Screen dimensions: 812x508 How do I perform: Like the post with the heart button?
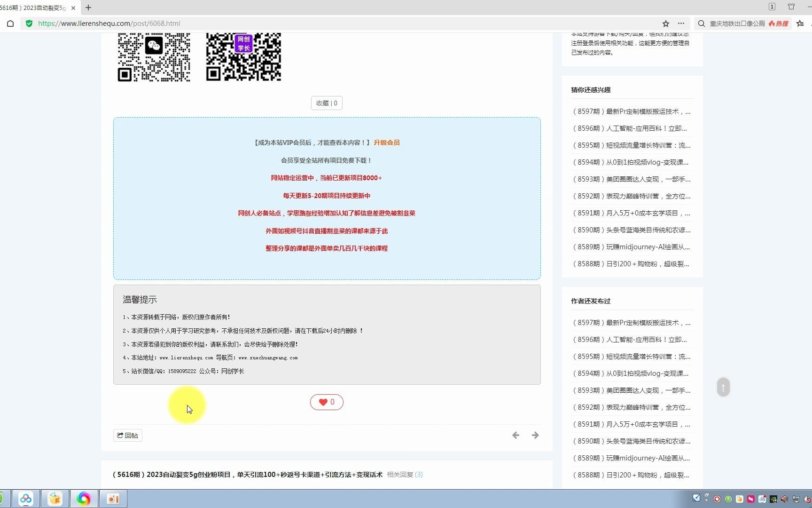327,402
